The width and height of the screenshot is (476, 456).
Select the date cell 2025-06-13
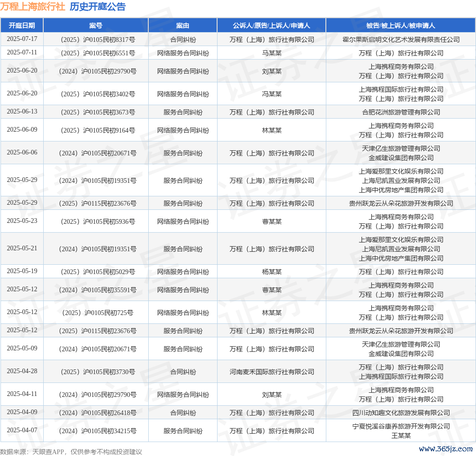tap(22, 112)
